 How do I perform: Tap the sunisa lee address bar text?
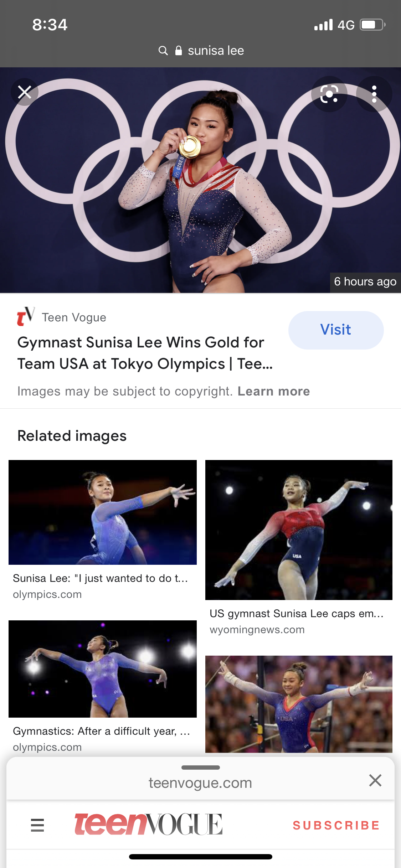[x=216, y=51]
